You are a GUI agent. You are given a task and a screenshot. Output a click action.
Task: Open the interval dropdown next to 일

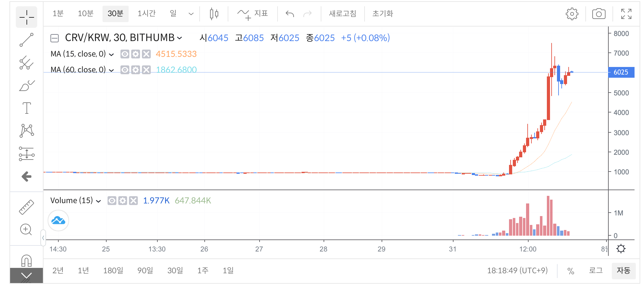[191, 14]
